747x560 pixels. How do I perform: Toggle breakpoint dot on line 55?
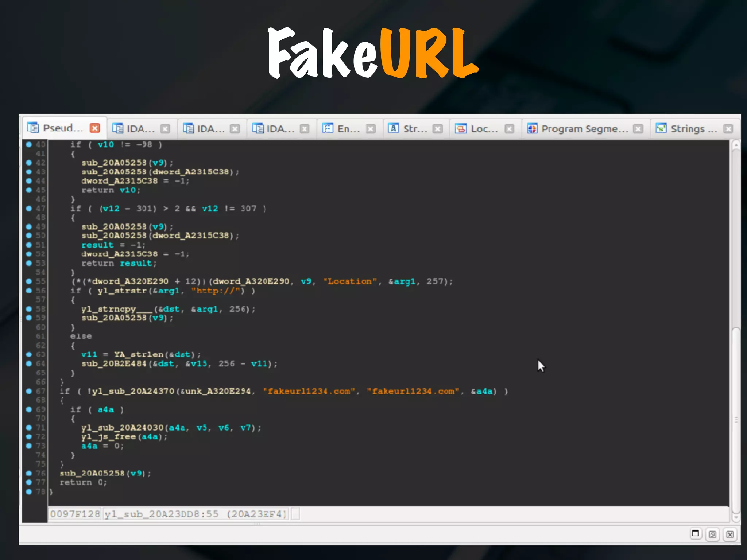[x=29, y=281]
